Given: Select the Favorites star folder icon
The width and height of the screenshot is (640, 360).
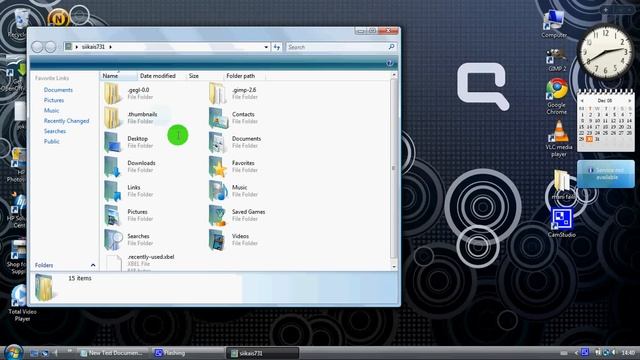Looking at the screenshot, I should [217, 167].
